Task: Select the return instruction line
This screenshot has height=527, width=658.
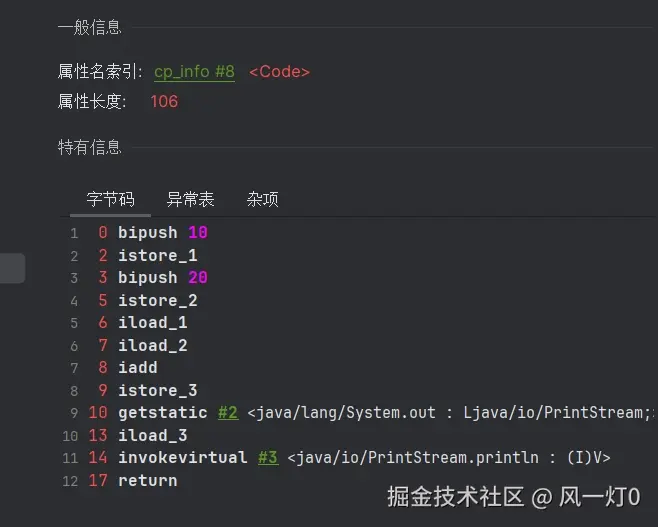Action: click(147, 481)
